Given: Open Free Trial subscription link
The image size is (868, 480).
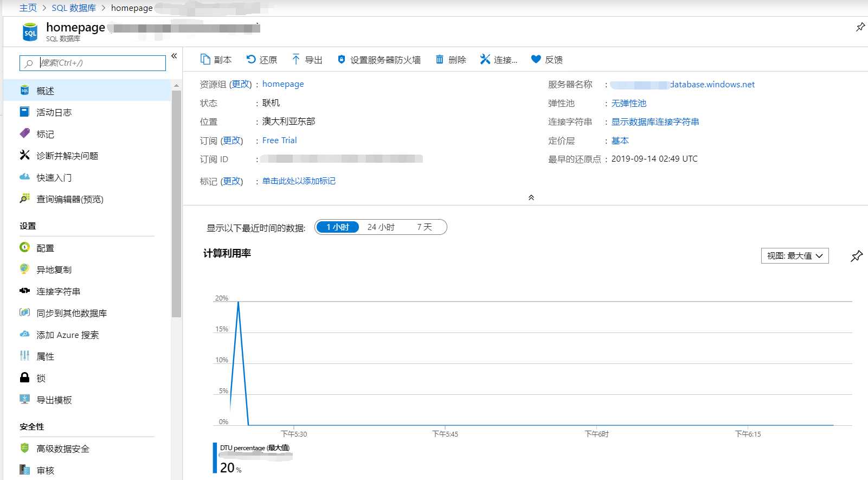Looking at the screenshot, I should [280, 140].
